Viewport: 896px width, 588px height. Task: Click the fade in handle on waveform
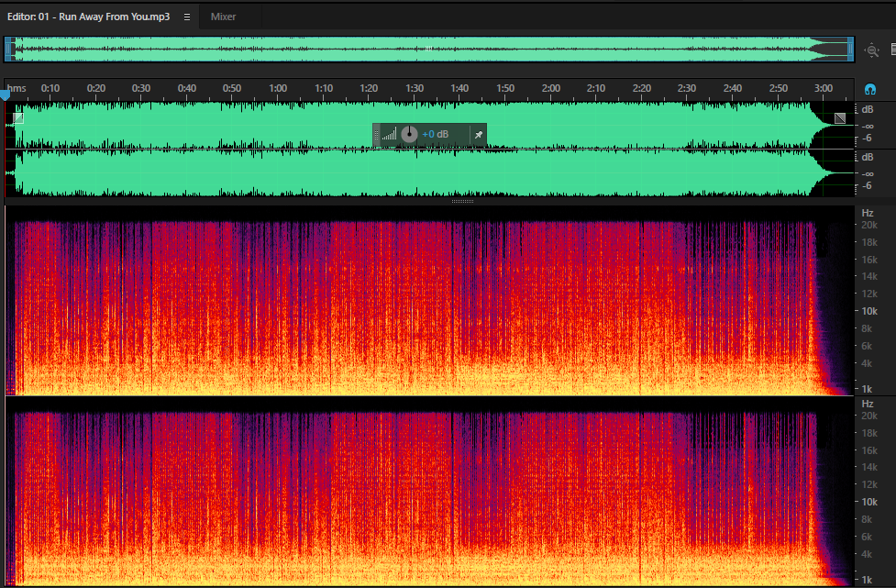tap(18, 118)
